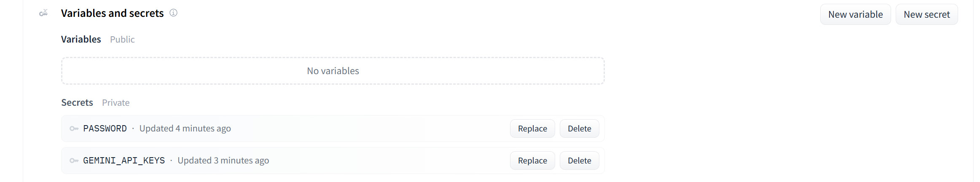Click the Public label beside Variables

(122, 39)
